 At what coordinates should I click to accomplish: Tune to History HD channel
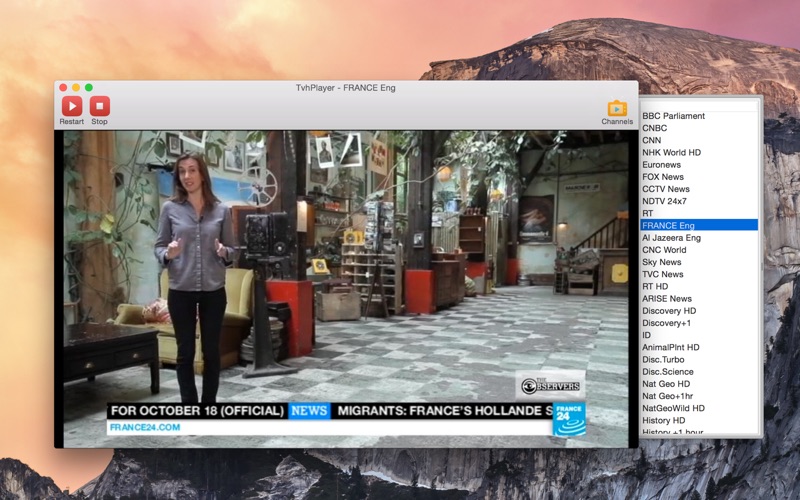coord(699,420)
